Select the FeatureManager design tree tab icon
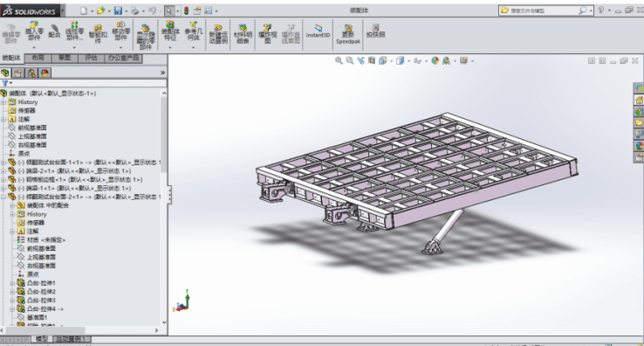Viewport: 644px width, 346px height. (5, 73)
